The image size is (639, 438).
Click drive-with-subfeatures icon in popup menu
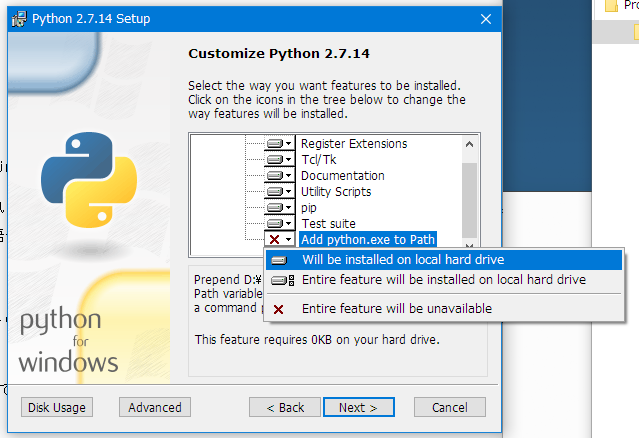[x=282, y=280]
